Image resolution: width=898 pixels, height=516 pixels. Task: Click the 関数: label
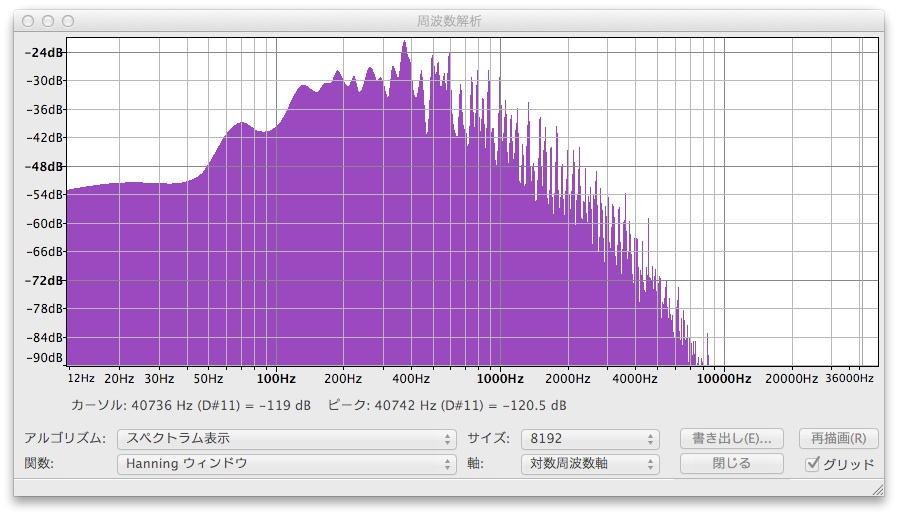point(38,463)
